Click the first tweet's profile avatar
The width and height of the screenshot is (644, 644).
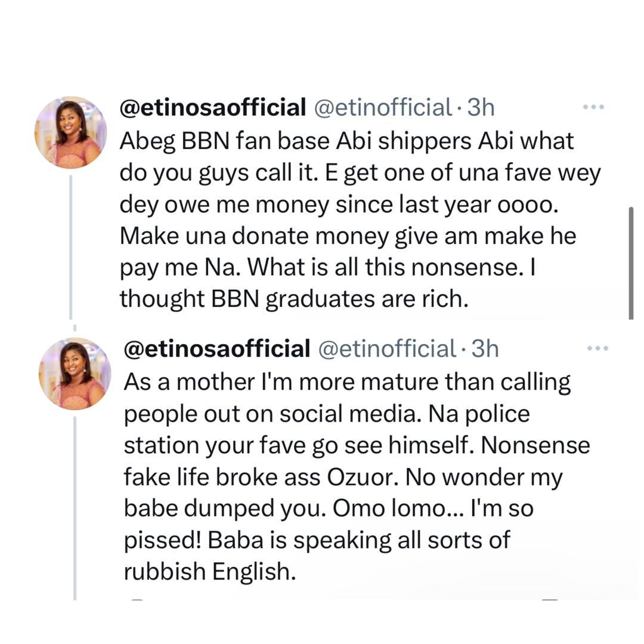click(x=70, y=132)
